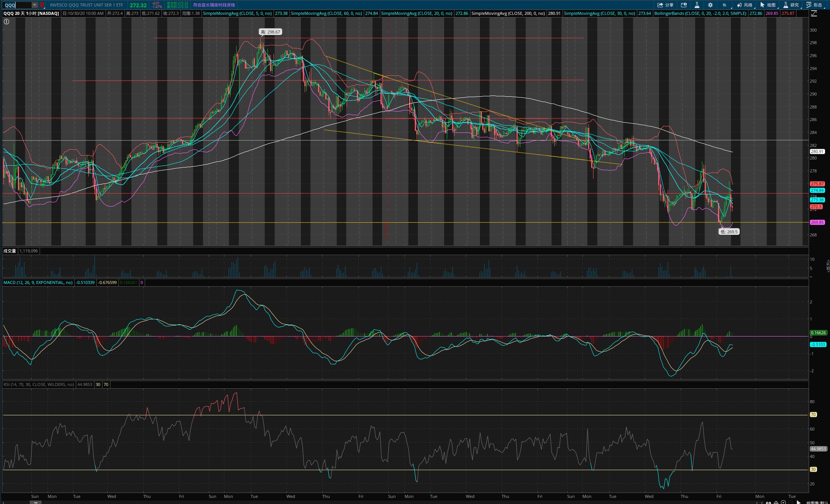The height and width of the screenshot is (504, 830).
Task: Click the BollingerBands study label
Action: 700,13
